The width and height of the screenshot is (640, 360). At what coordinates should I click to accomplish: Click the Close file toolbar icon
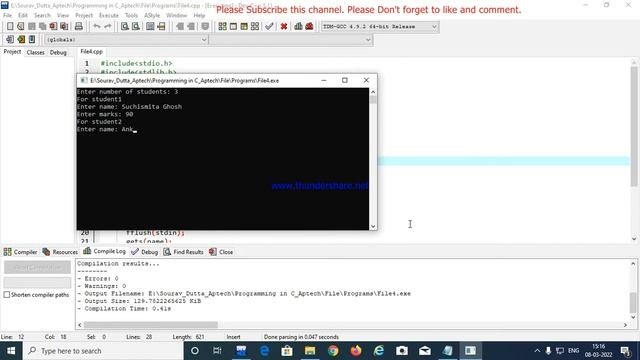coord(53,27)
